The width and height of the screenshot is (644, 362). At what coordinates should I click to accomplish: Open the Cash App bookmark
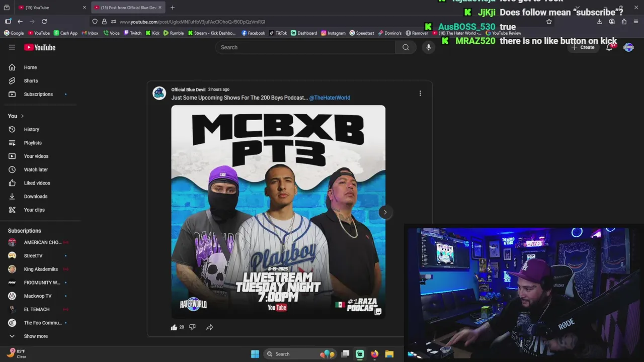[x=65, y=33]
